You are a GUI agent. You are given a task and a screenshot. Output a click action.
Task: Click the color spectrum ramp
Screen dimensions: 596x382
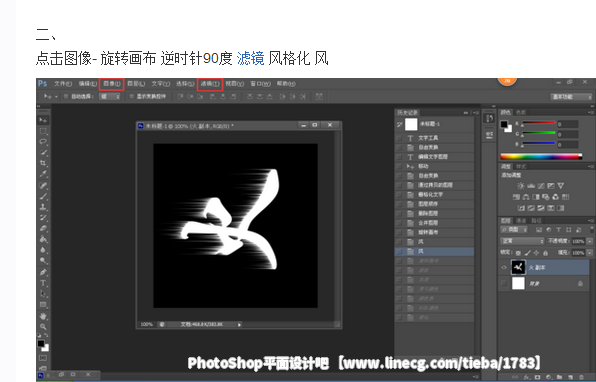point(541,156)
